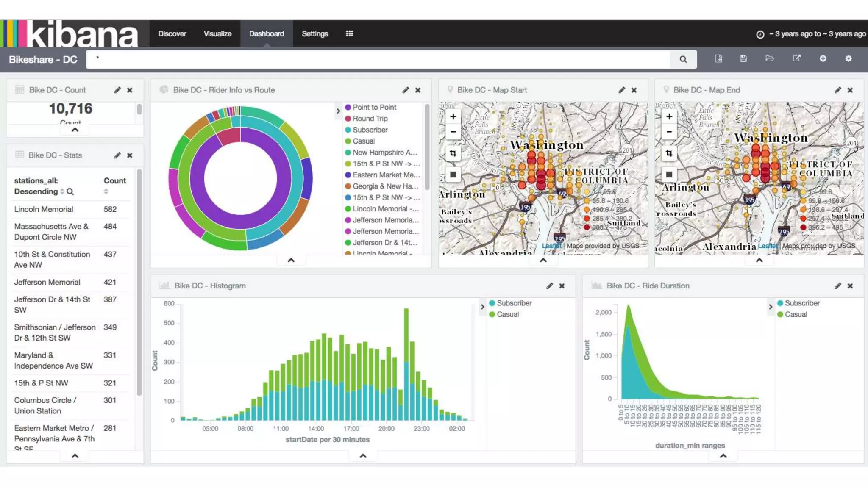Image resolution: width=868 pixels, height=488 pixels.
Task: Click the Leaflet link on Map Start
Action: [x=551, y=246]
